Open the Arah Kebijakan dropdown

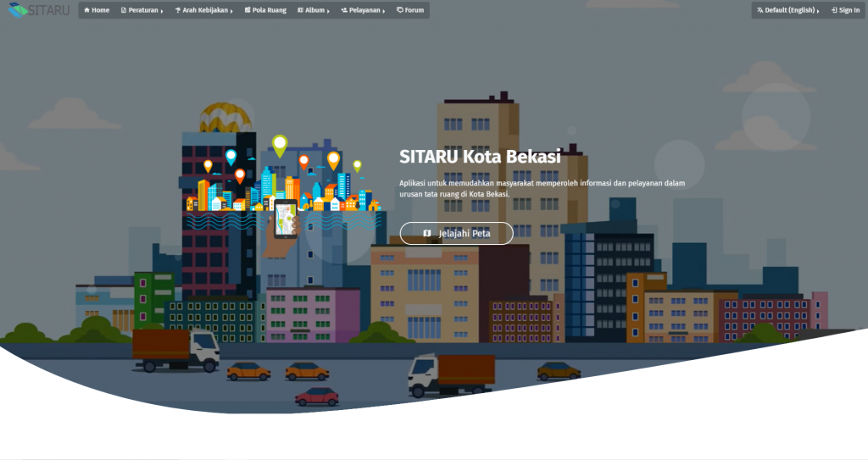pos(203,10)
